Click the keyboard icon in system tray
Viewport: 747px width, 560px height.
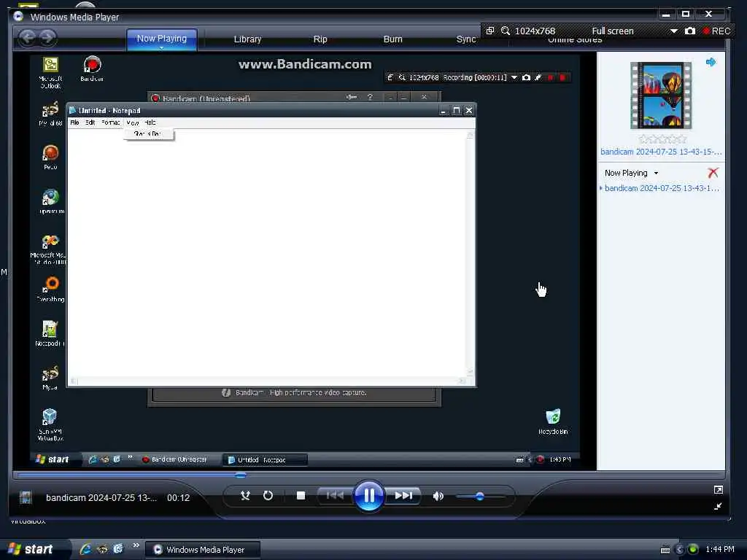click(665, 550)
